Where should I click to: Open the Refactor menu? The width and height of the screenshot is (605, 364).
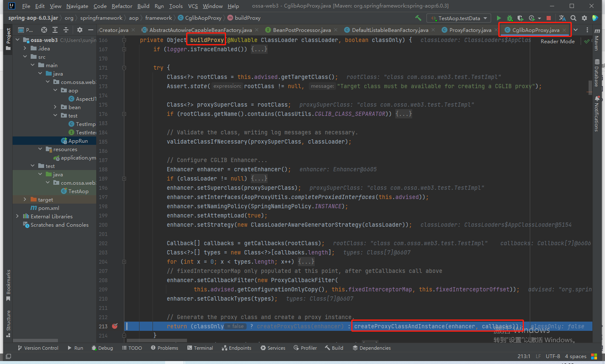coord(122,6)
